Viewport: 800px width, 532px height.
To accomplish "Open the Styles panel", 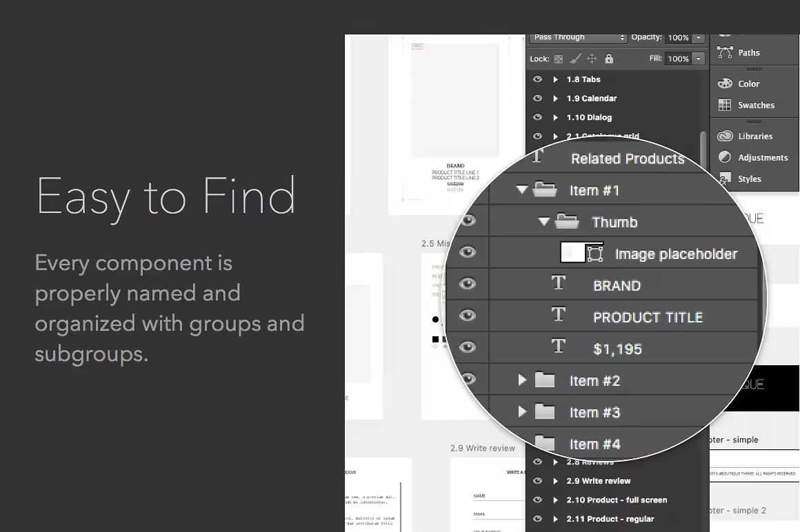I will pos(739,179).
